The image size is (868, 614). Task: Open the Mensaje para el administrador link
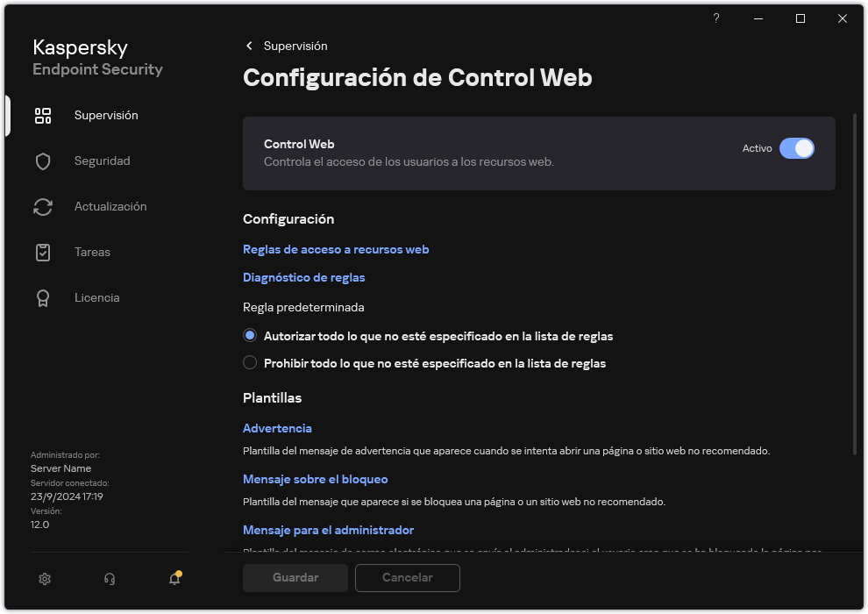tap(328, 531)
